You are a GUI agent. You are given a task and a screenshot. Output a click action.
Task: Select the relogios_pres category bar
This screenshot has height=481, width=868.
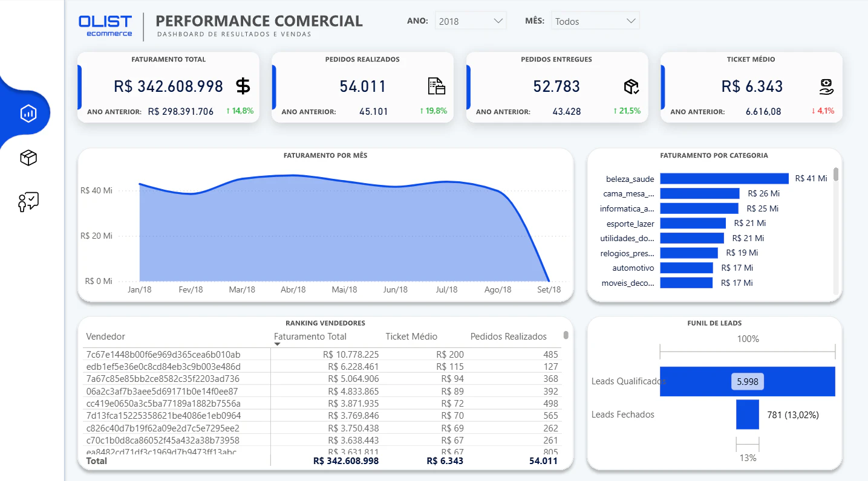689,253
